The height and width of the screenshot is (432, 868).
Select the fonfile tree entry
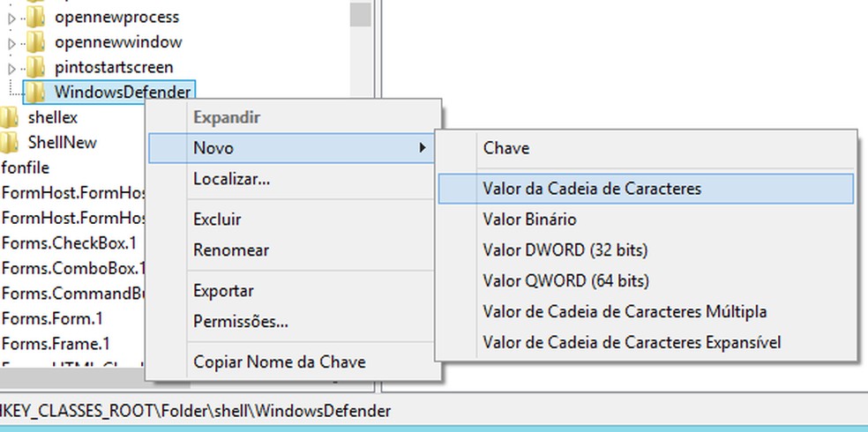pos(26,168)
